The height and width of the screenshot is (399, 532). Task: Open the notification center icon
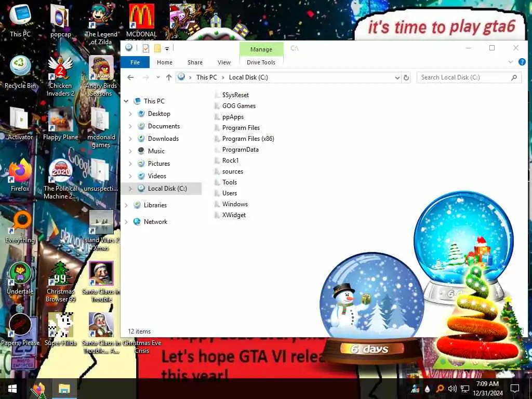point(515,389)
